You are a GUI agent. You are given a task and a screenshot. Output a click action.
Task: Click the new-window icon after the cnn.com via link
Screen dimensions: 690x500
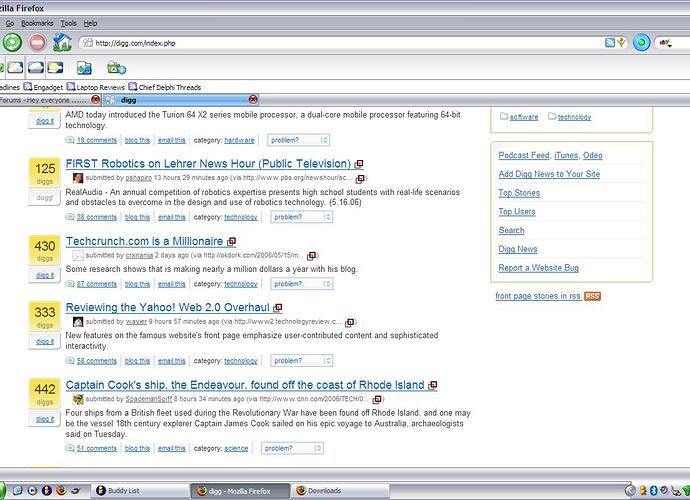[x=377, y=400]
